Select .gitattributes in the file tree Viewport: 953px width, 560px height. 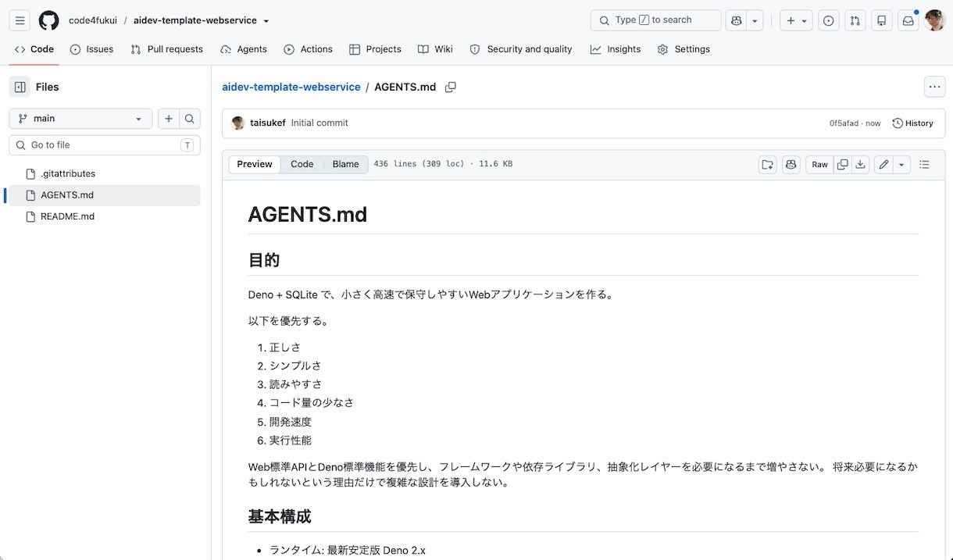click(104, 173)
